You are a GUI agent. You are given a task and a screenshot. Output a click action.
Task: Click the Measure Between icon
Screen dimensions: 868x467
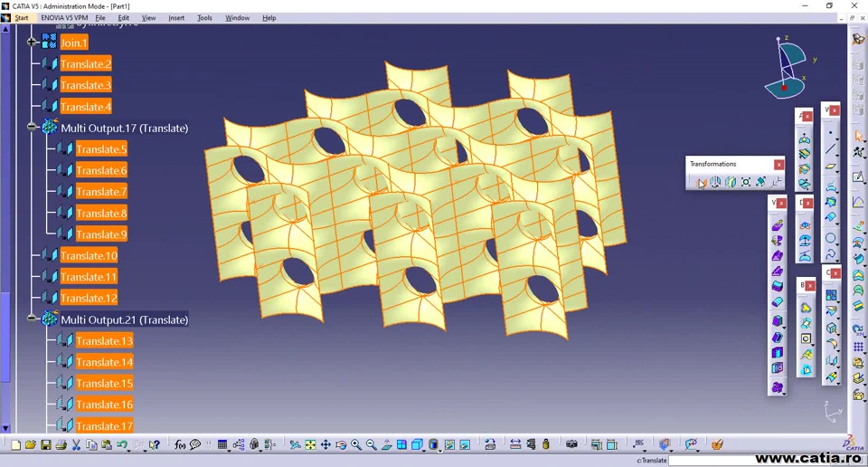coord(515,444)
